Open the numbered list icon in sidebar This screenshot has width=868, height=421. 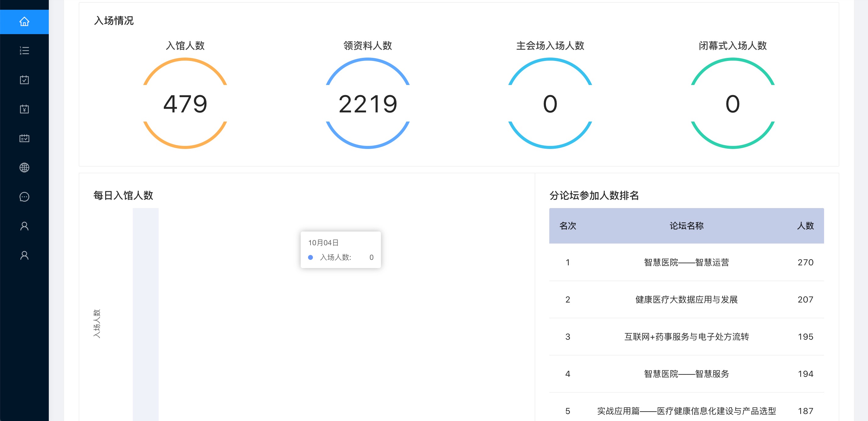24,51
